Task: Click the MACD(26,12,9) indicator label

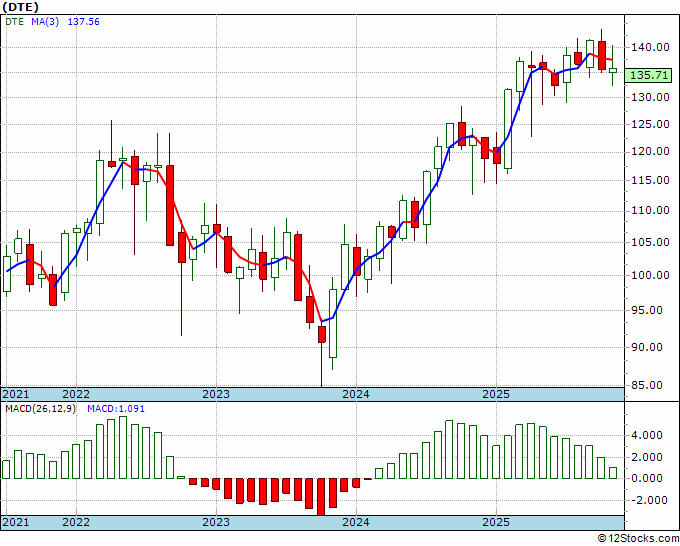Action: [40, 409]
